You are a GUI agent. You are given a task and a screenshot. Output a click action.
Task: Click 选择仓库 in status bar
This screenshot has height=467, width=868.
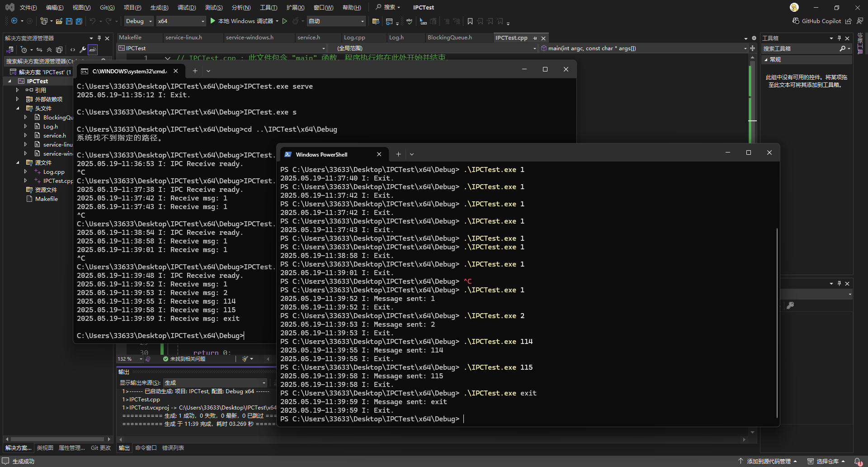[x=826, y=461]
